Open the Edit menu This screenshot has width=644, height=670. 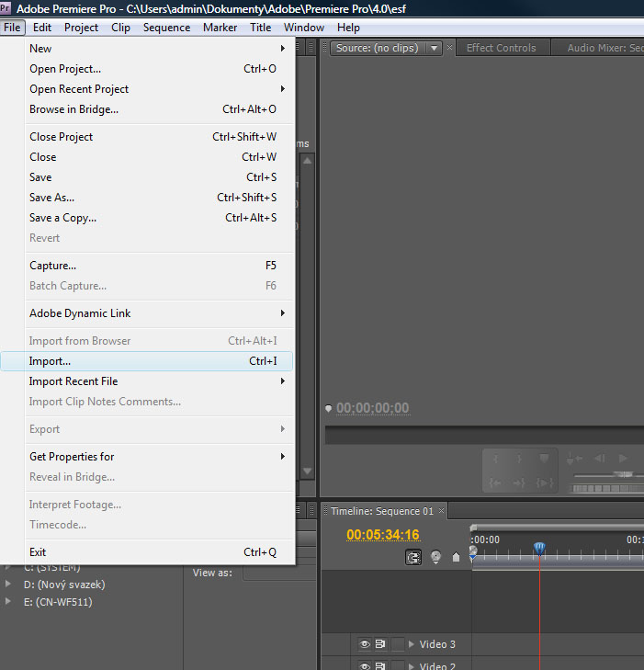point(42,28)
